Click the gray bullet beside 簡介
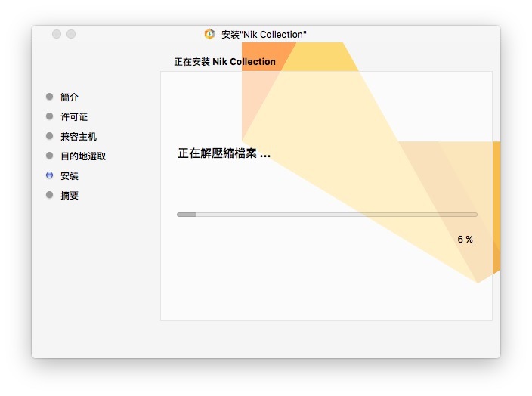Screen dimensions: 532x396 50,97
